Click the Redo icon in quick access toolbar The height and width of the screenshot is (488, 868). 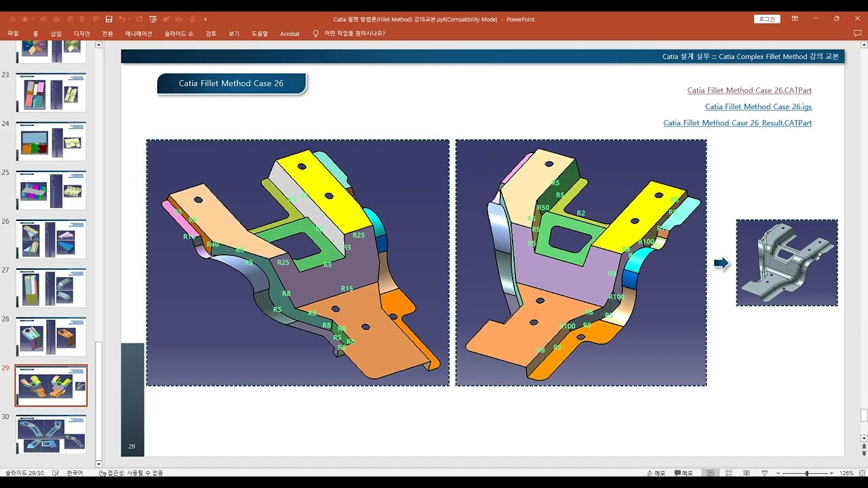point(139,20)
